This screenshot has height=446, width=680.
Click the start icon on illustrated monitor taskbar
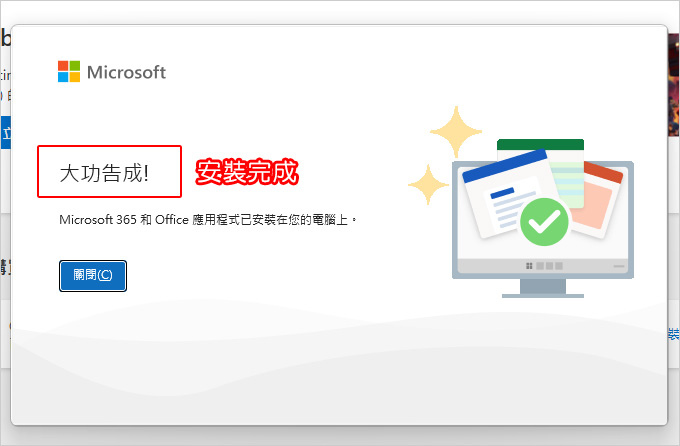tap(529, 266)
